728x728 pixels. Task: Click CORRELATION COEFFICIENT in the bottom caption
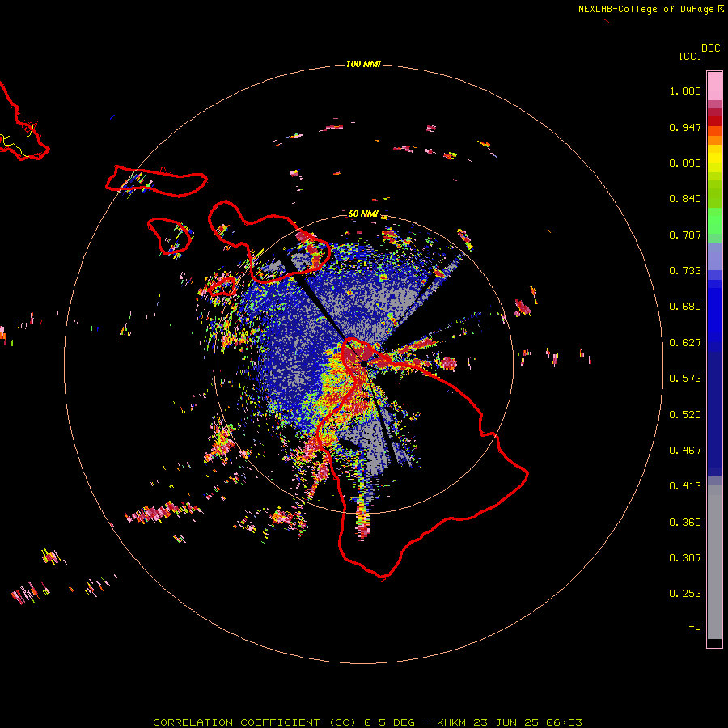pyautogui.click(x=236, y=722)
